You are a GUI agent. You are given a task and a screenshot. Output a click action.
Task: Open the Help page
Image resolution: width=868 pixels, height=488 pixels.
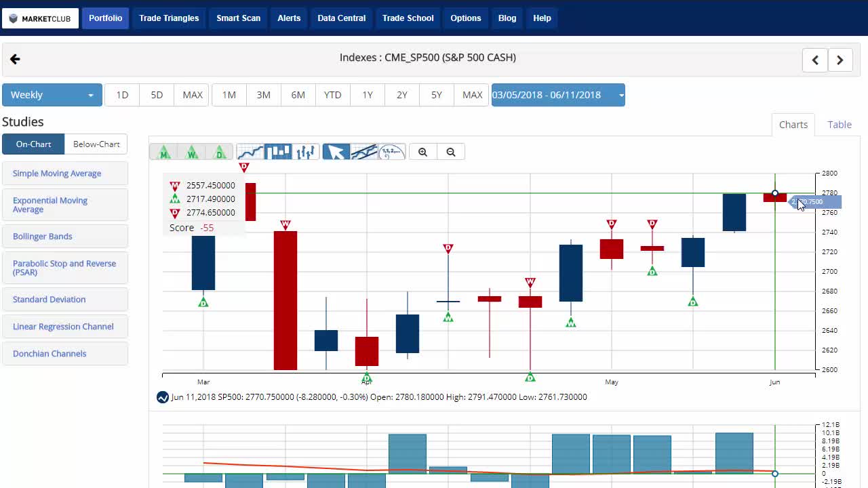coord(542,18)
